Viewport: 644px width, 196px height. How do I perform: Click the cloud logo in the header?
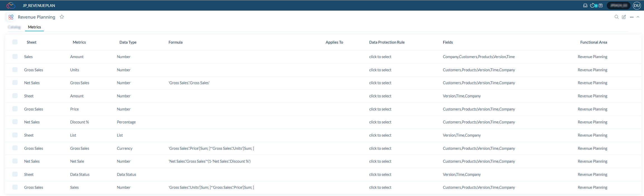(11, 5)
